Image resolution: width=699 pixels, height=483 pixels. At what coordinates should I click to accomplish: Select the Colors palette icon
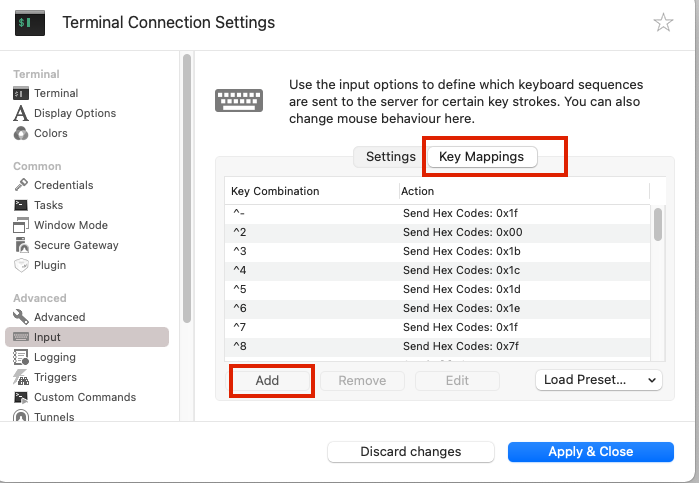pos(21,133)
